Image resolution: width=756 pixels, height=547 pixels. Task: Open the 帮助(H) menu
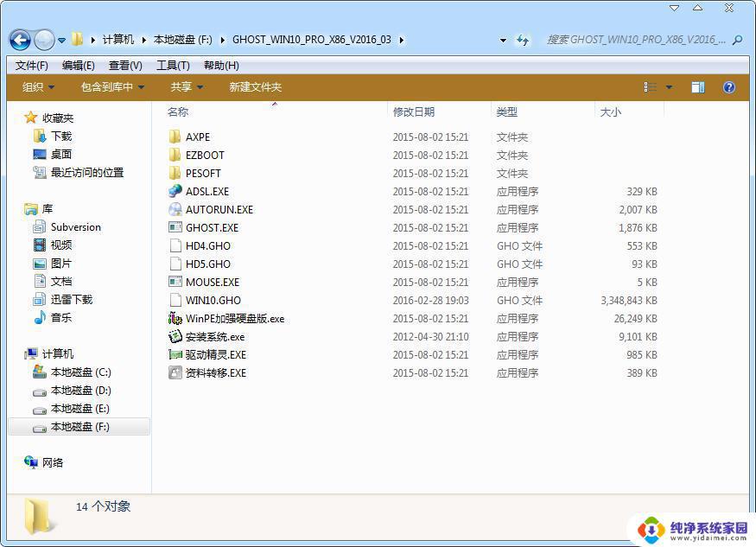pyautogui.click(x=221, y=66)
